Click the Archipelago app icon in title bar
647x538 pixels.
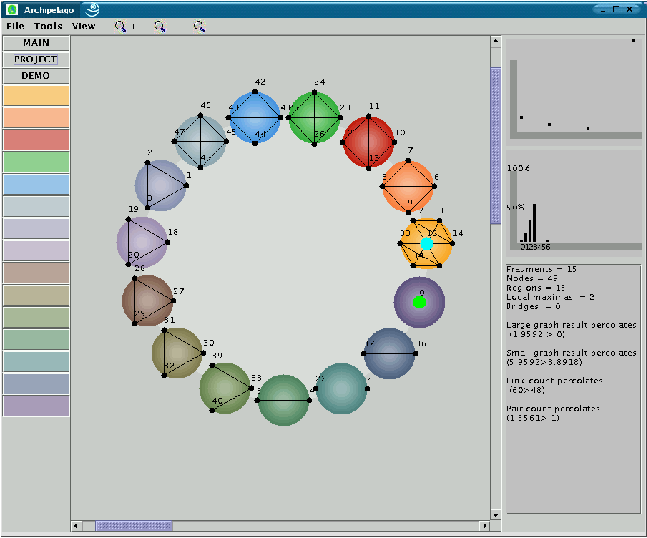[x=12, y=8]
